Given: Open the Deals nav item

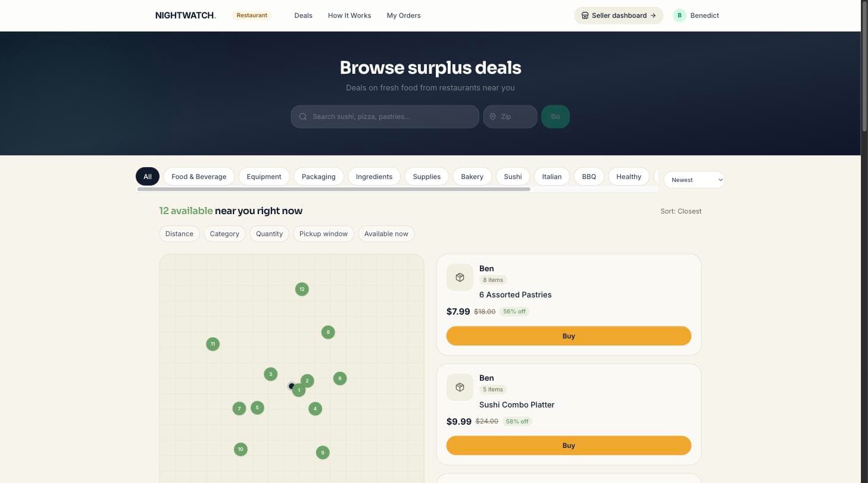Looking at the screenshot, I should coord(303,15).
